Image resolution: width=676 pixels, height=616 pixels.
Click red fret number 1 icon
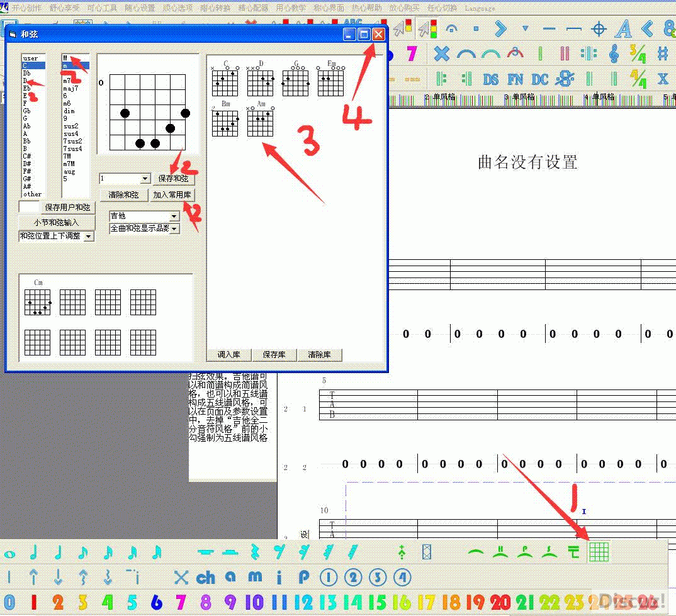tap(34, 602)
